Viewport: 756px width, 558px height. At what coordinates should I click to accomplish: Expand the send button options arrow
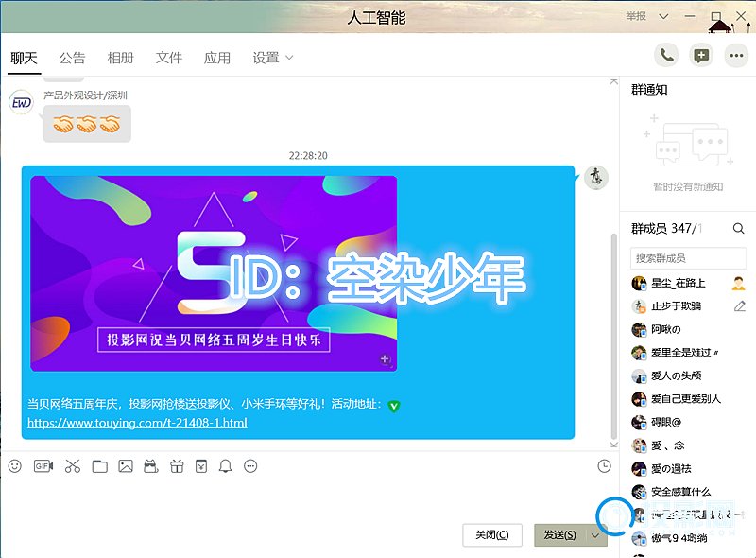coord(595,535)
